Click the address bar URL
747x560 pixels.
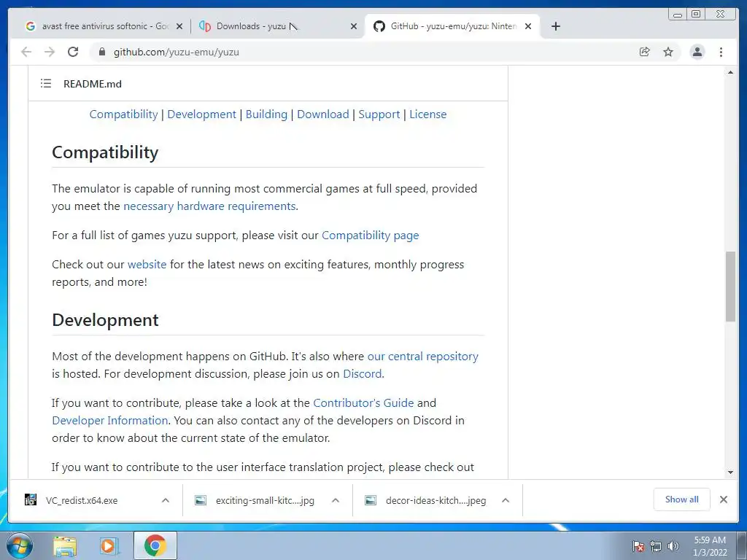tap(177, 52)
